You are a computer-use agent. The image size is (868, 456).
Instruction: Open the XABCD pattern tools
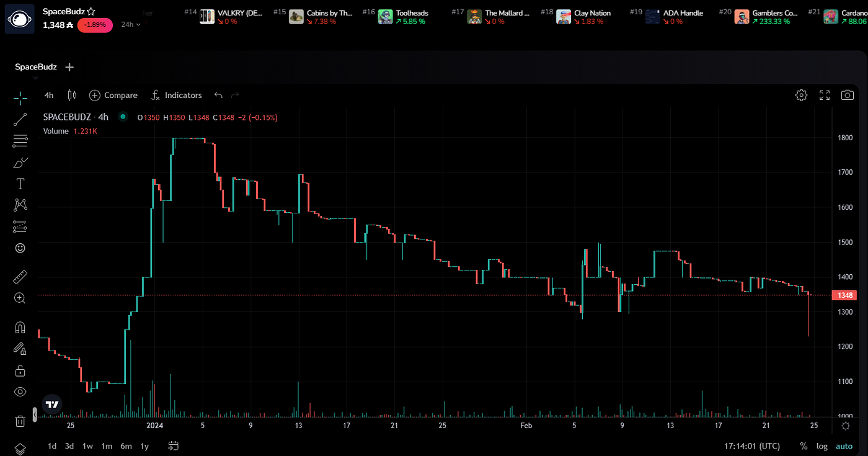coord(20,205)
